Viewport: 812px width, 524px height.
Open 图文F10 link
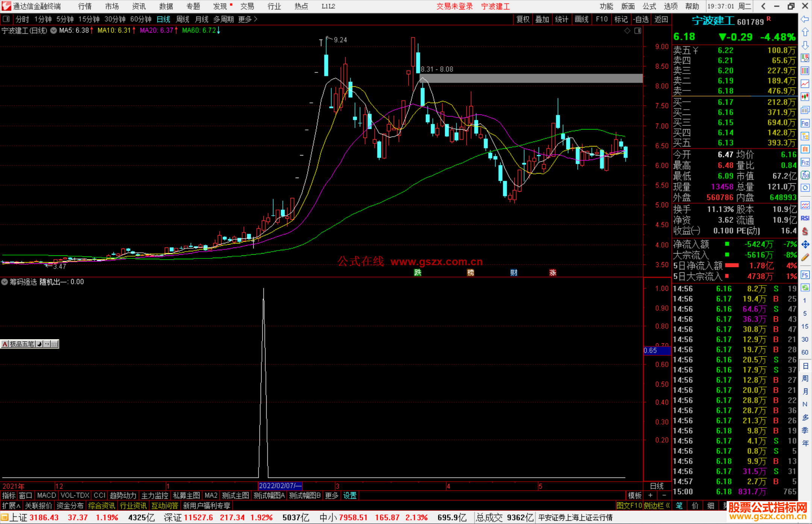coord(629,506)
